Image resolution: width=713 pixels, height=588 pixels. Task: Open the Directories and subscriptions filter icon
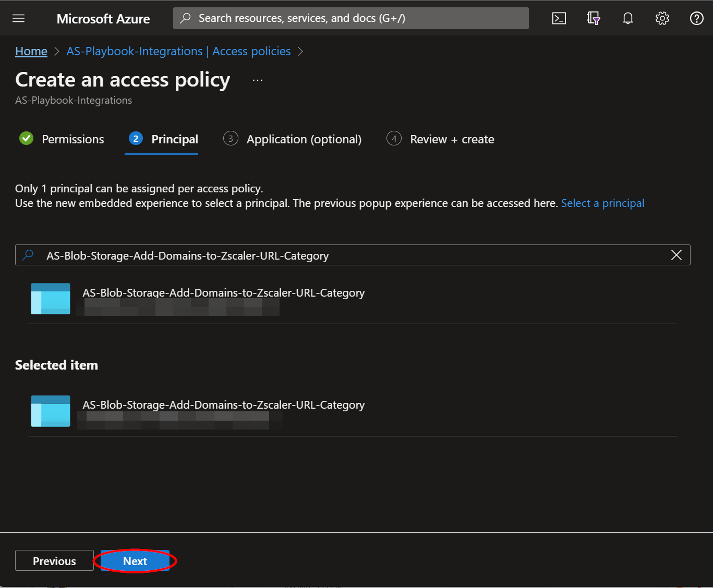(x=594, y=18)
